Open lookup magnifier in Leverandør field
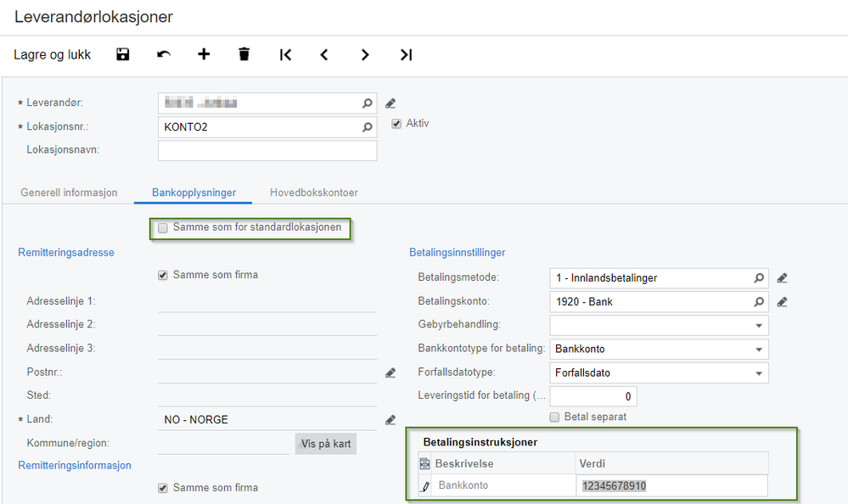Image resolution: width=848 pixels, height=504 pixels. (x=368, y=103)
